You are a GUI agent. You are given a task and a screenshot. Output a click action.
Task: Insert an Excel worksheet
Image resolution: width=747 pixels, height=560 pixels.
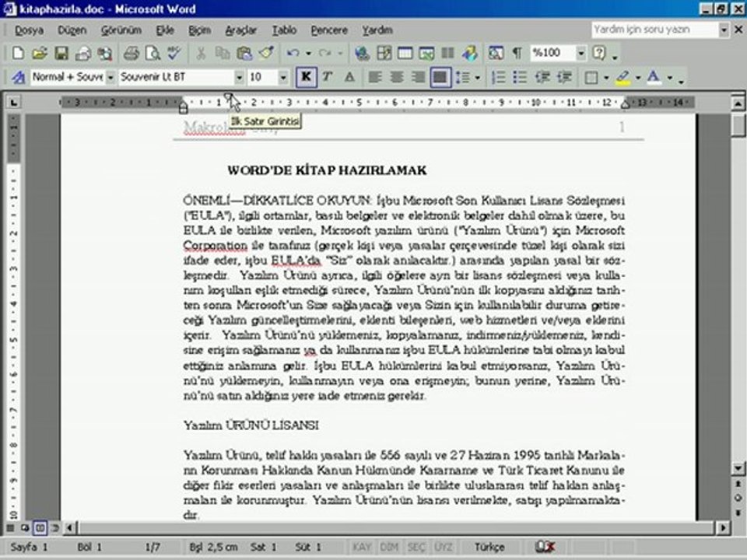click(x=426, y=53)
